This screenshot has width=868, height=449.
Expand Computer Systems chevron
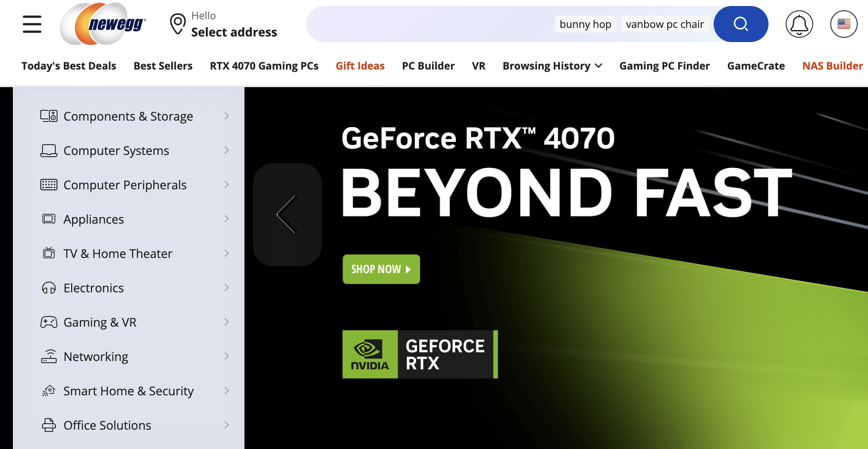[x=226, y=150]
